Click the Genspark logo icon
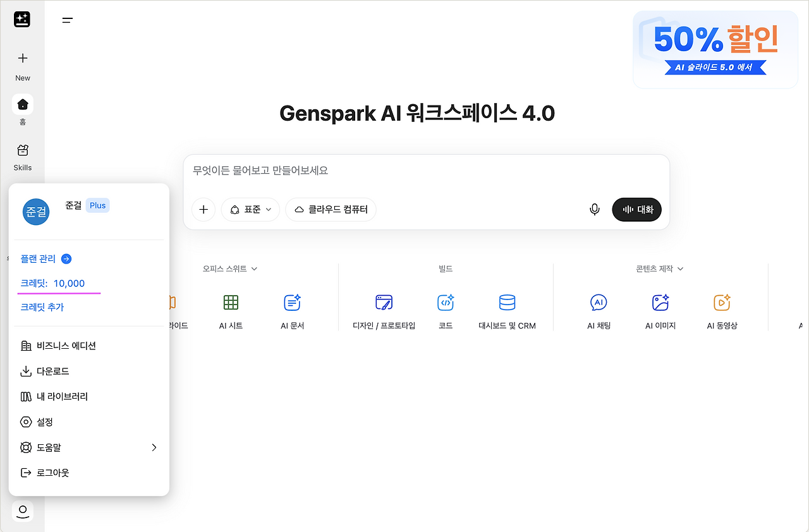The image size is (809, 532). click(x=22, y=20)
